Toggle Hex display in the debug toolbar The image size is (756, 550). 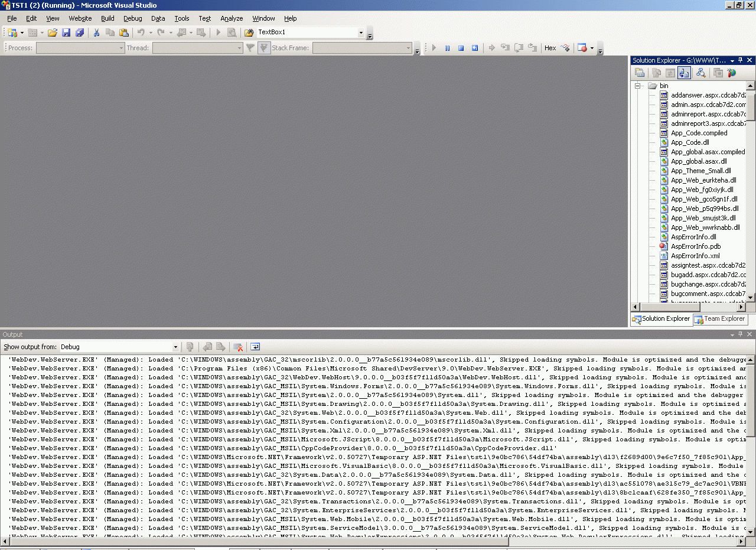550,48
